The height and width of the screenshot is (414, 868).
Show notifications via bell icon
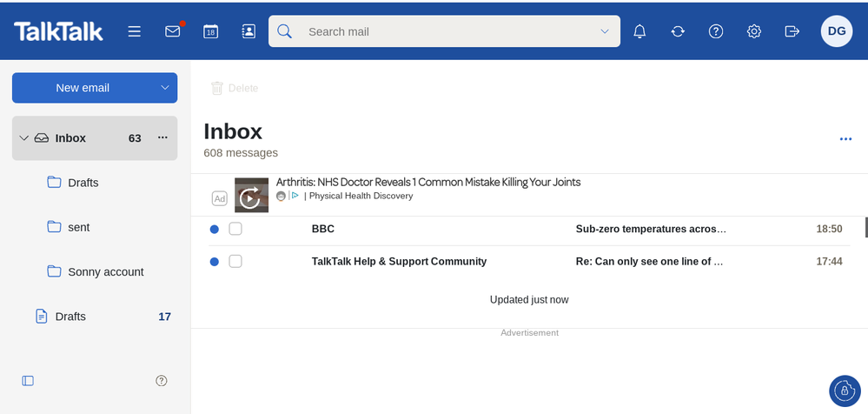[639, 31]
